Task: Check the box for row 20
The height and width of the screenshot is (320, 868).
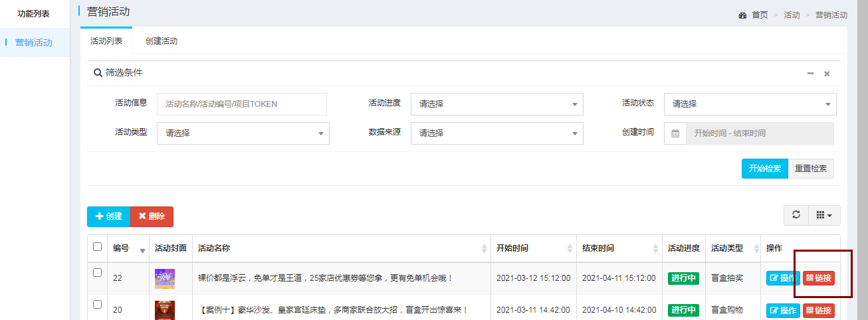Action: point(98,304)
